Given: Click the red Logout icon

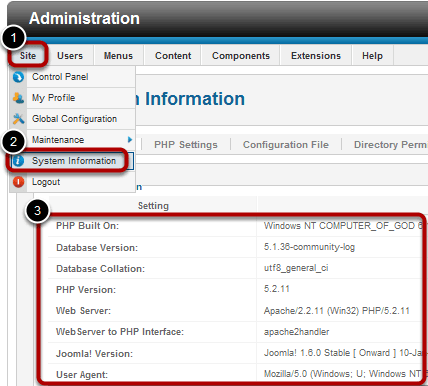Looking at the screenshot, I should pyautogui.click(x=18, y=182).
